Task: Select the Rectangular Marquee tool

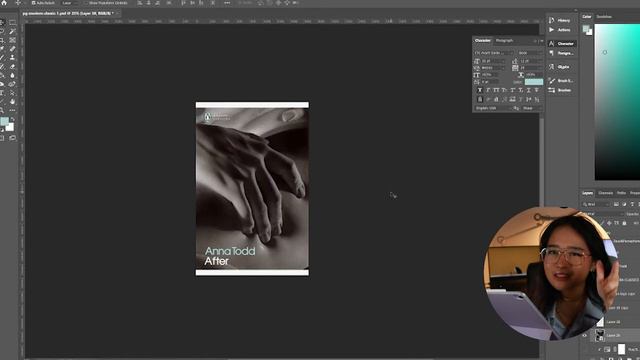Action: pos(12,22)
